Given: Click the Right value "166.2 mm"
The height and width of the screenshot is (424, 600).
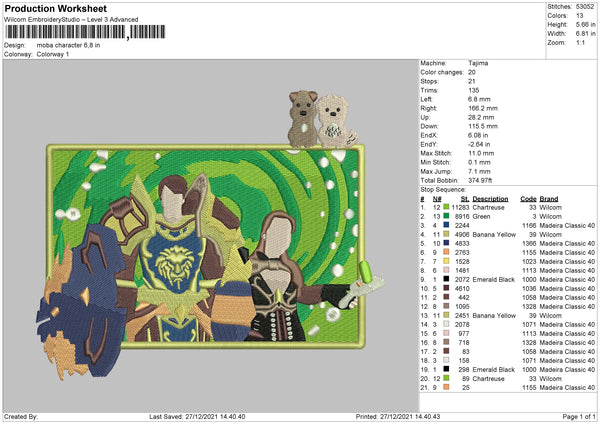Looking at the screenshot, I should [483, 108].
